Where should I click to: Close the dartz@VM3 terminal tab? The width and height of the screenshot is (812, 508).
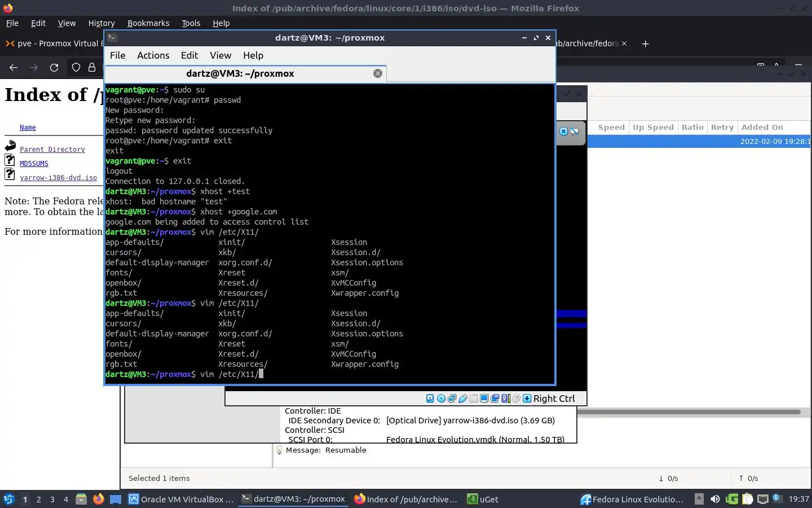(x=378, y=73)
